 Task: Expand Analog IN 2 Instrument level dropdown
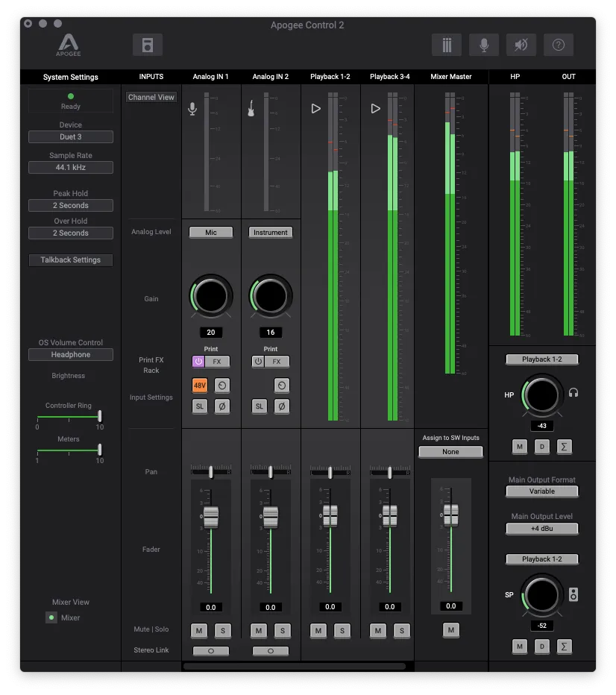pos(270,233)
